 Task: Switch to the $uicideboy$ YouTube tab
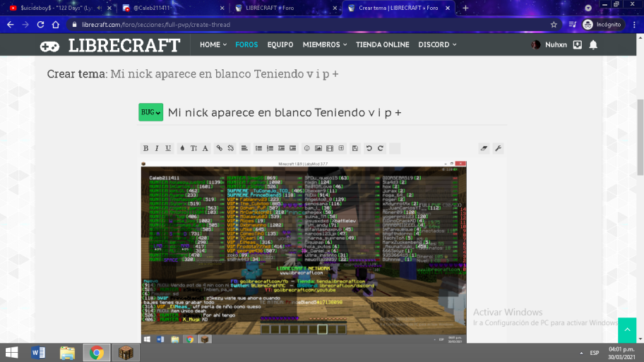tap(61, 8)
